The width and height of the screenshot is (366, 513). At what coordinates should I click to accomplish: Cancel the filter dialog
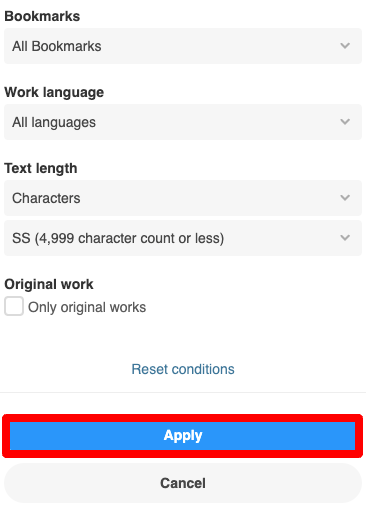[183, 483]
